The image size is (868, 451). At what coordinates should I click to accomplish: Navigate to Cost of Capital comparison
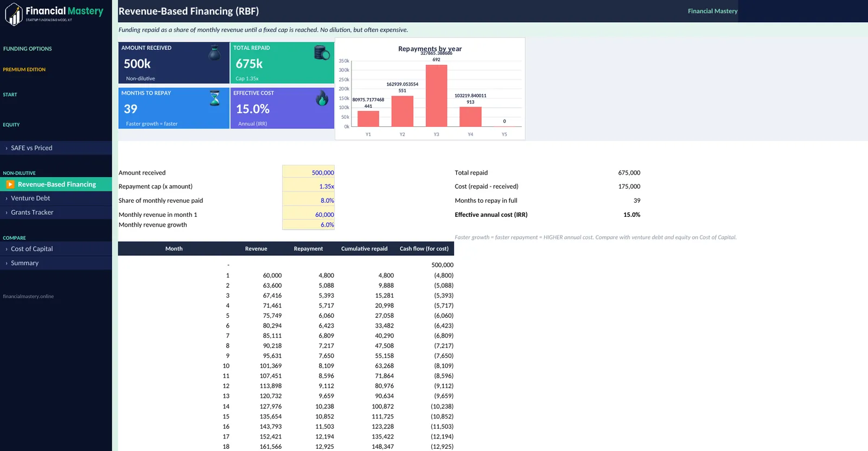56,249
